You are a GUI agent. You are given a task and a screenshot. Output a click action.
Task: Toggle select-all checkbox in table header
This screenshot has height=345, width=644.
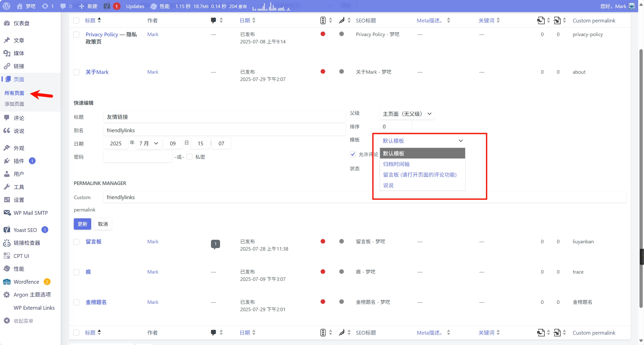point(76,20)
